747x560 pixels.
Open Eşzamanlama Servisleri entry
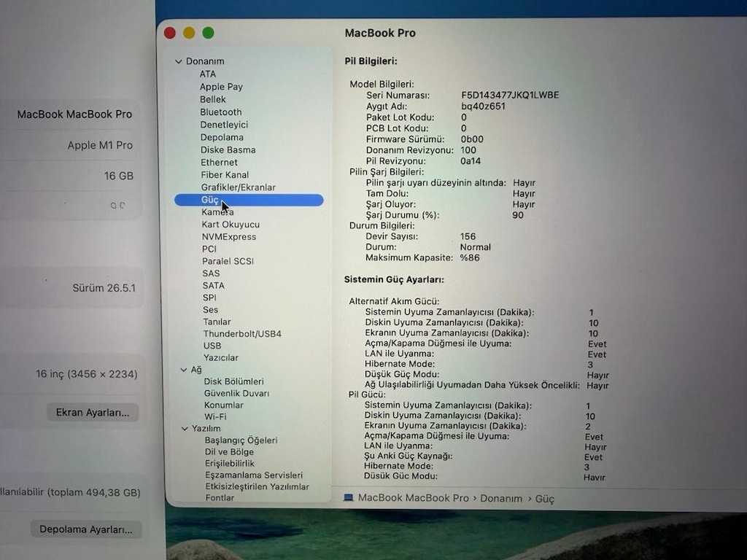254,475
